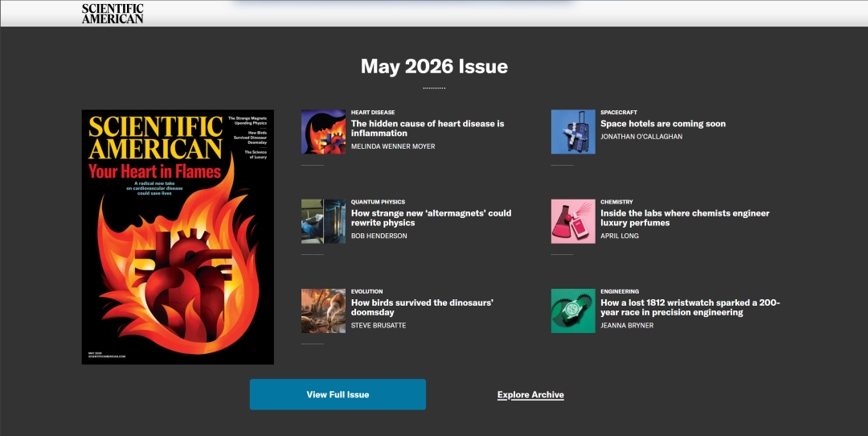Screen dimensions: 868x436
Task: Click the 'May 2026 Issue' heading
Action: tap(434, 67)
